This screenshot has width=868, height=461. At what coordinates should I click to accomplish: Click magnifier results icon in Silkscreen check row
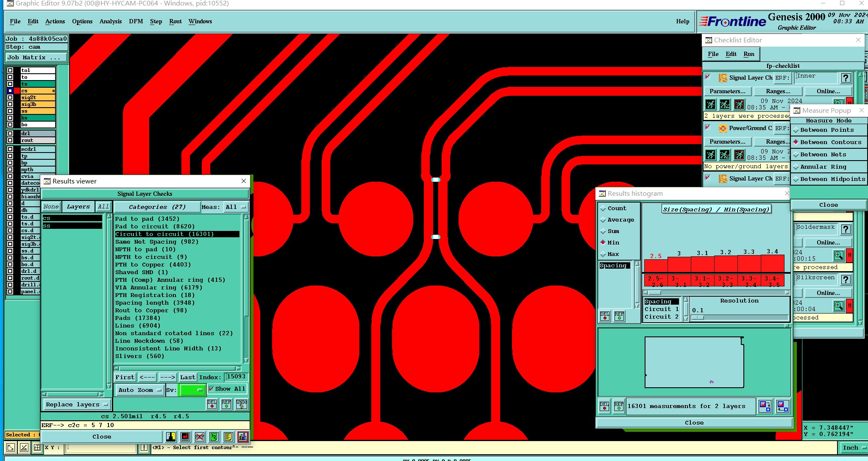(x=839, y=305)
